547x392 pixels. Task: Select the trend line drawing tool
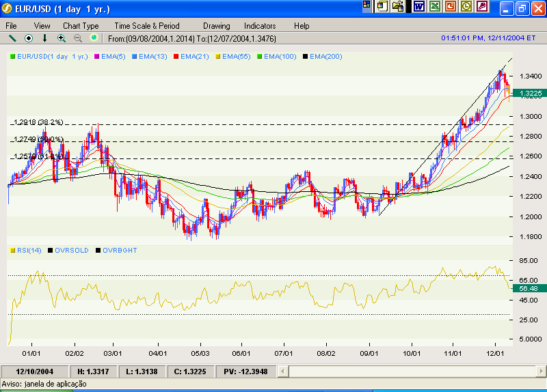click(x=12, y=38)
